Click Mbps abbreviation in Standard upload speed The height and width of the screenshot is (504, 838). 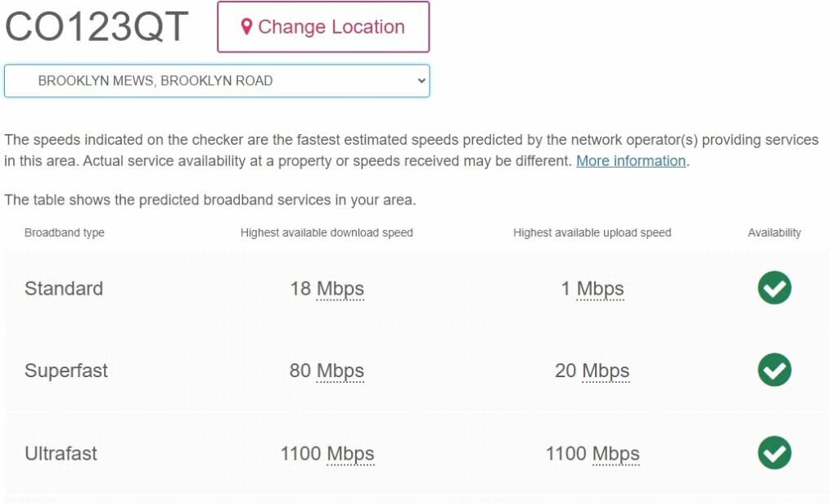pyautogui.click(x=600, y=289)
